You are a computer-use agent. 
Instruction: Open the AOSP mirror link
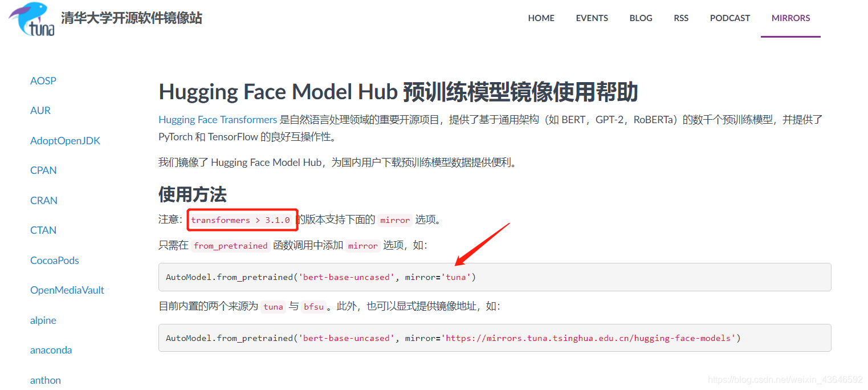click(x=43, y=80)
